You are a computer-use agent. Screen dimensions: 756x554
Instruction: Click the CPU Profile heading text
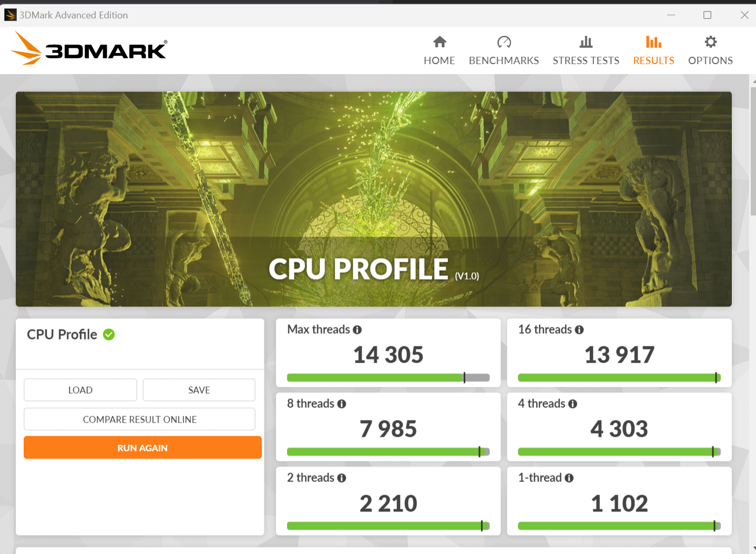62,334
